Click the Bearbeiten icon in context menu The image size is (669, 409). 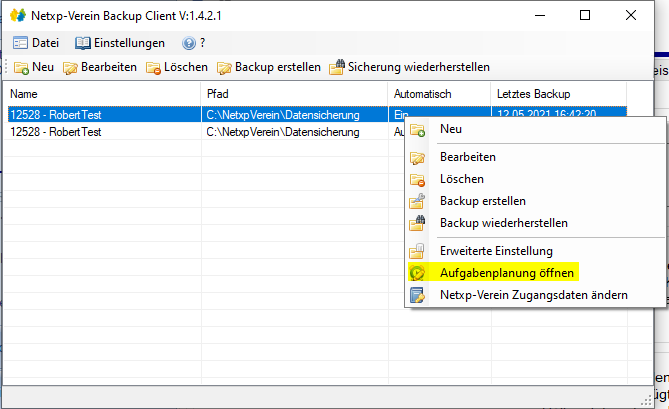(x=417, y=158)
